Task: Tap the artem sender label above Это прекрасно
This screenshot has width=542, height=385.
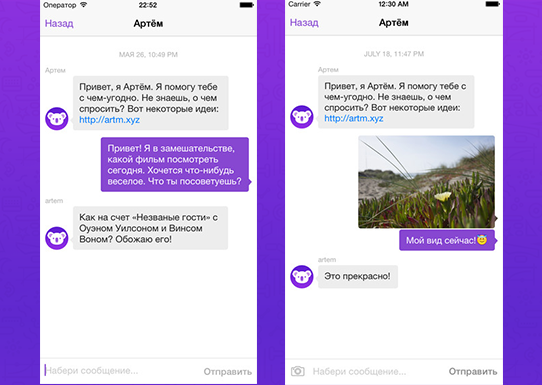Action: tap(327, 260)
